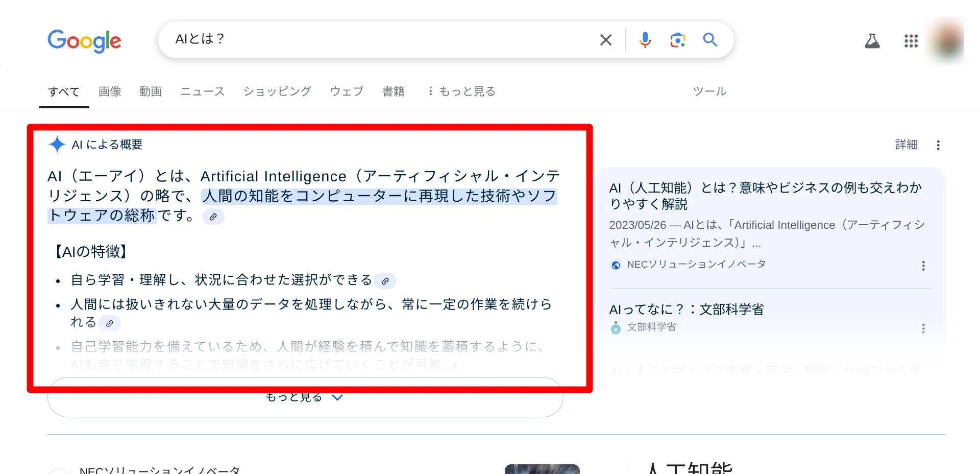Open the Google apps grid
Viewport: 980px width, 474px height.
911,41
